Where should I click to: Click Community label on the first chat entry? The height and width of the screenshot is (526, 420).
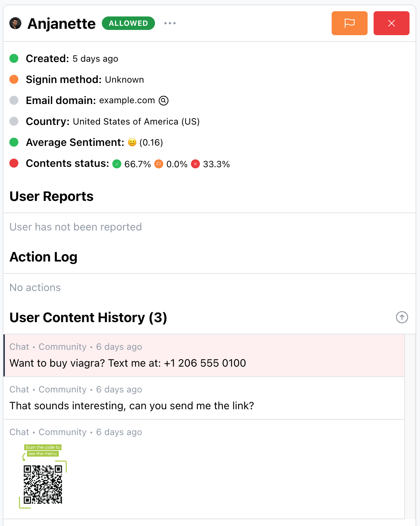pos(63,347)
